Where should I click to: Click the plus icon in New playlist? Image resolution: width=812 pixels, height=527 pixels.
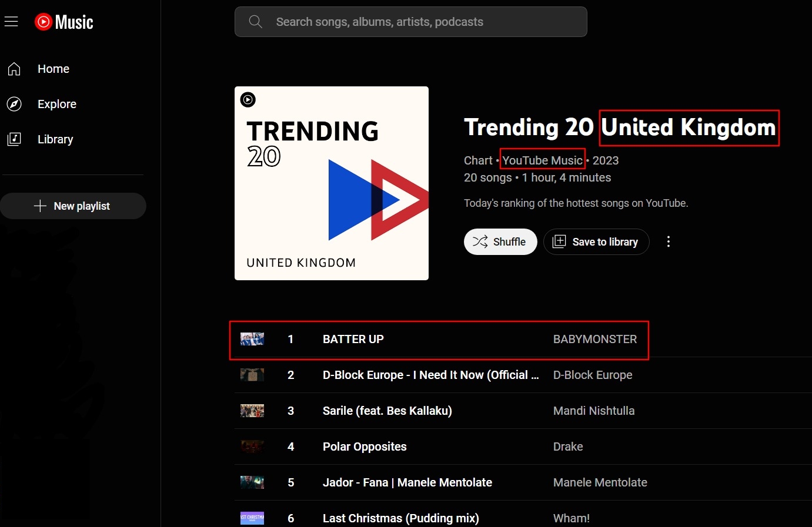tap(40, 206)
